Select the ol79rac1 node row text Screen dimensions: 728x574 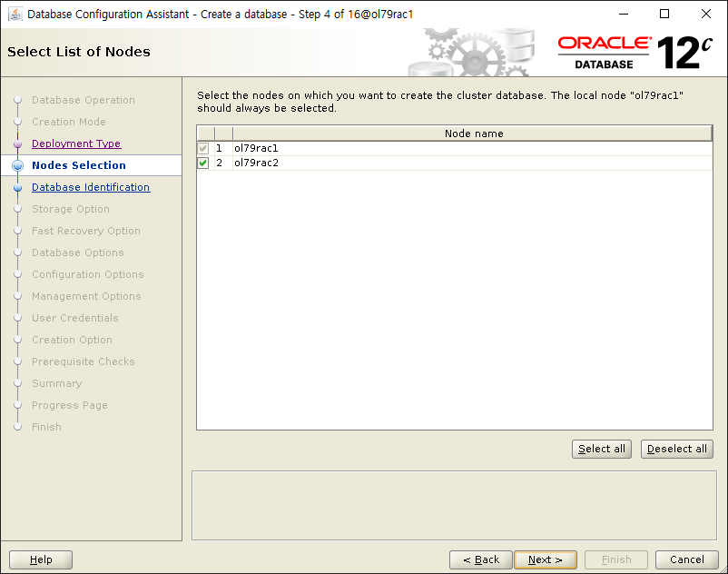256,149
